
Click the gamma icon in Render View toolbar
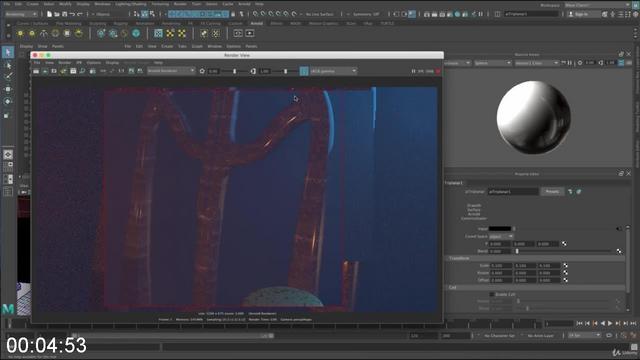click(x=253, y=71)
